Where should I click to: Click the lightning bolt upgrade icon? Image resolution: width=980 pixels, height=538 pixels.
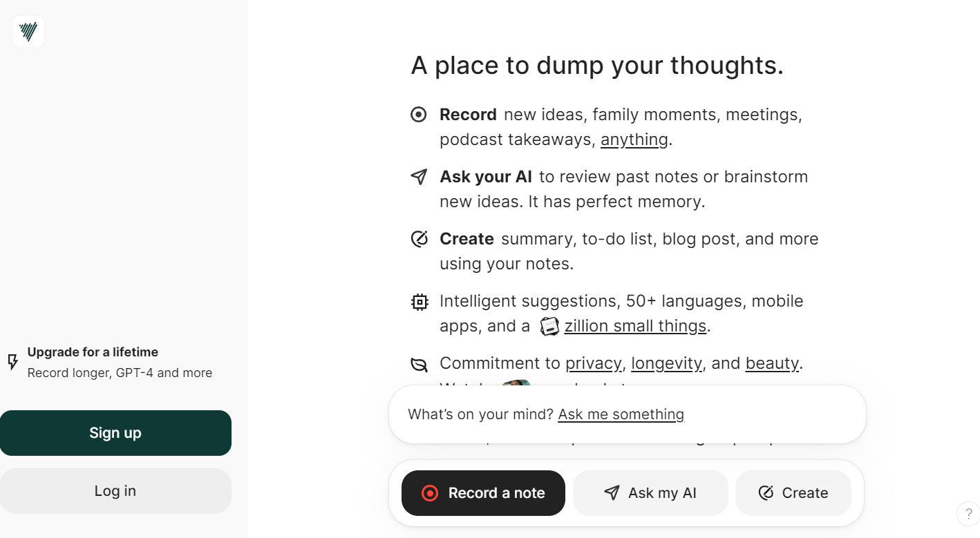[12, 362]
